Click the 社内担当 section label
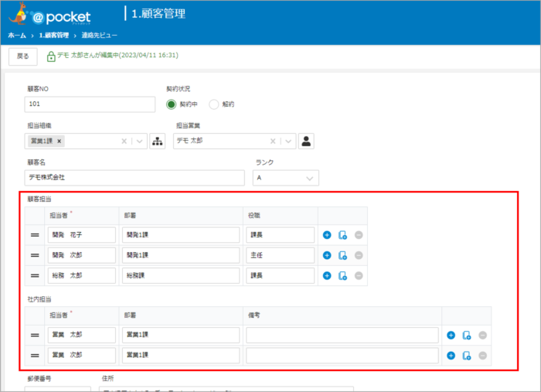The height and width of the screenshot is (392, 541). 39,299
